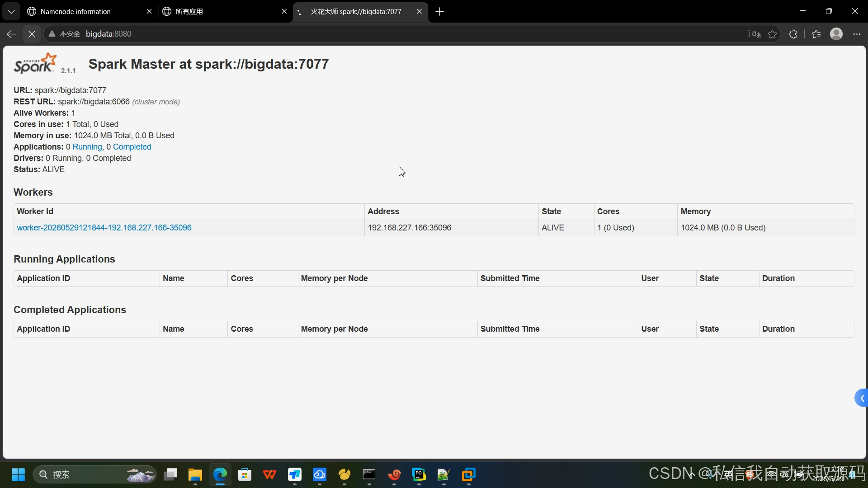Click the Spark version 2.1.1 label
This screenshot has width=868, height=488.
(x=68, y=71)
